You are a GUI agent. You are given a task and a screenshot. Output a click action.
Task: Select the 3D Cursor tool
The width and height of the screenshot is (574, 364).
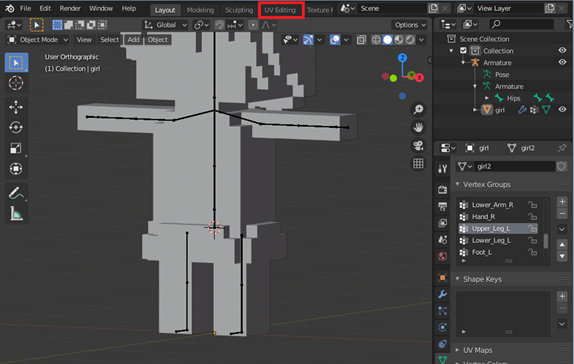(x=16, y=83)
